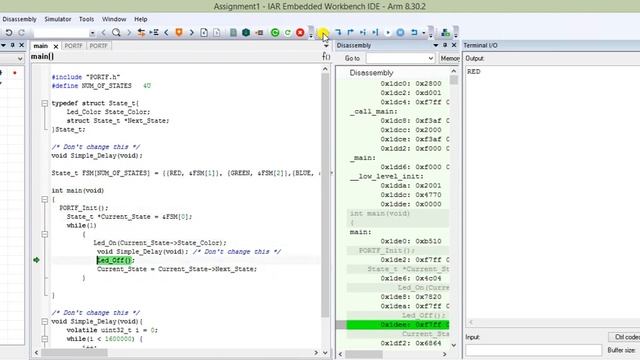
Task: Click the Navigate Backward document icon
Action: pos(204,32)
